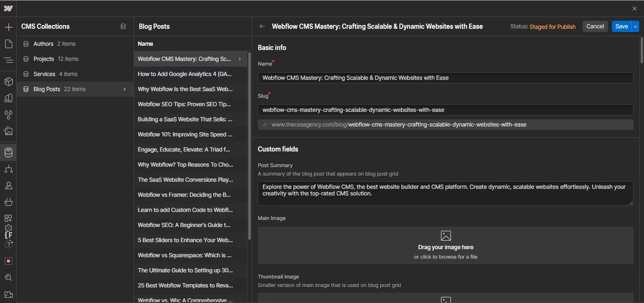Open '25 Best Webflow Templates' post
This screenshot has height=303, width=644.
190,286
